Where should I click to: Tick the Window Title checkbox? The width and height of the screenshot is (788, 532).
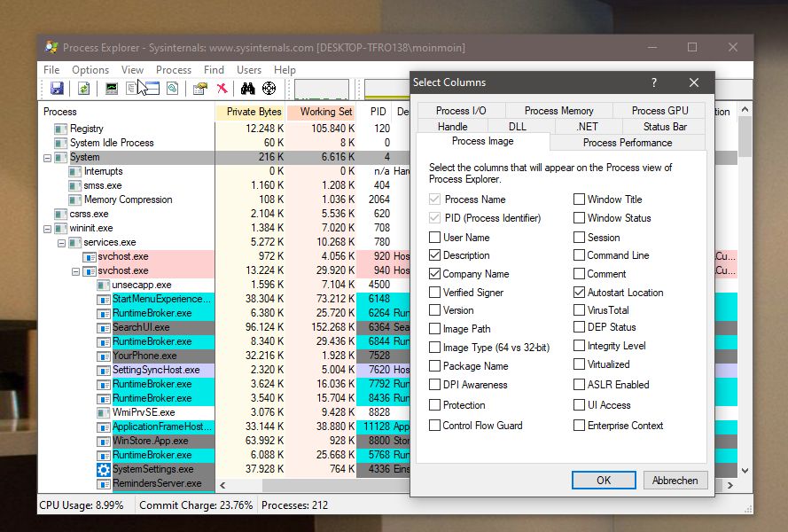point(579,199)
